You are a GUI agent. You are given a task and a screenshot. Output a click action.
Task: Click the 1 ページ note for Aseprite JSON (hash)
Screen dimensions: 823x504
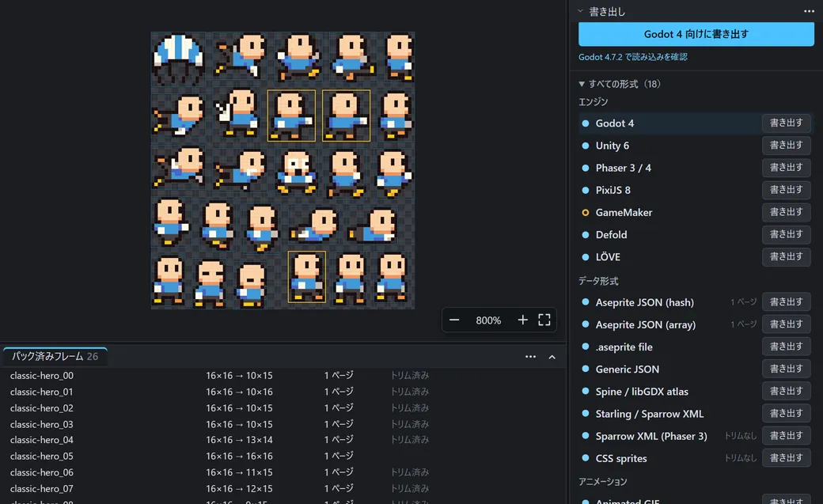coord(743,302)
